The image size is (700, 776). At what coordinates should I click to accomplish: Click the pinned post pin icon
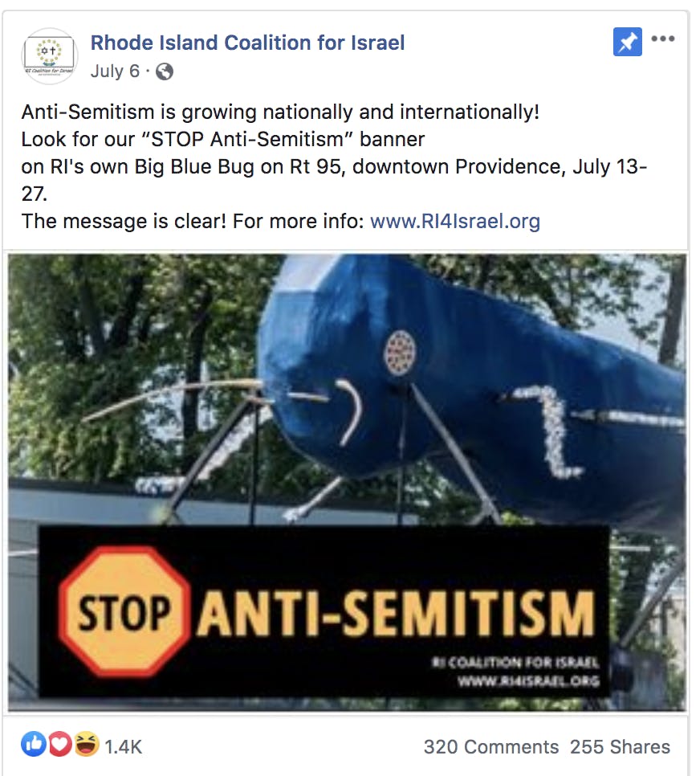point(627,42)
